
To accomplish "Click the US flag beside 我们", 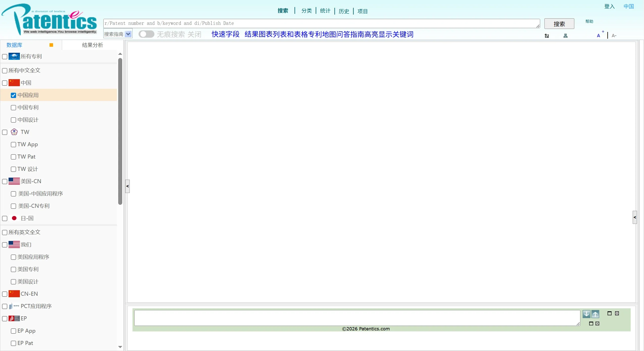I will (x=14, y=244).
